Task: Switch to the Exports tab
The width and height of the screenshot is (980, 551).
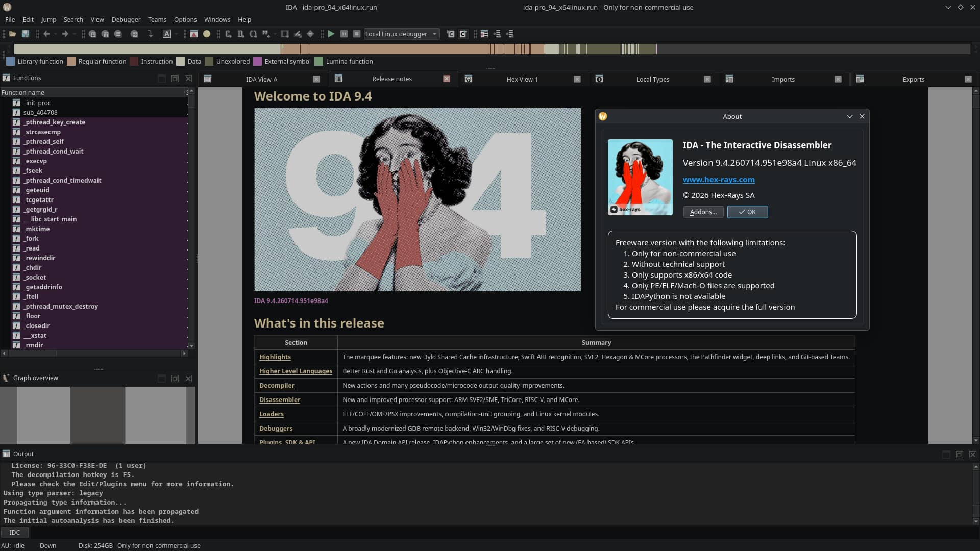Action: coord(914,79)
